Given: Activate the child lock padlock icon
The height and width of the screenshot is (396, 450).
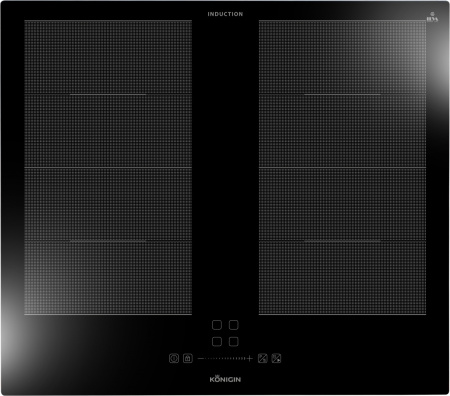Looking at the screenshot, I should pyautogui.click(x=188, y=358).
